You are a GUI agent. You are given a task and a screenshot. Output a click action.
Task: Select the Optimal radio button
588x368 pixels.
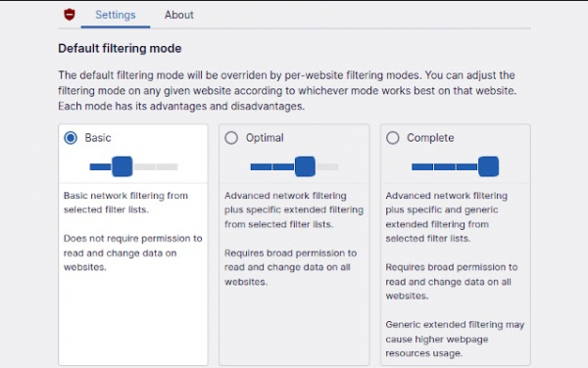[231, 138]
